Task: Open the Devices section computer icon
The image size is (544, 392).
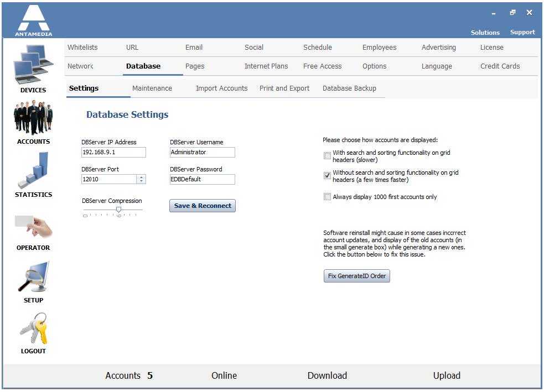Action: click(33, 65)
